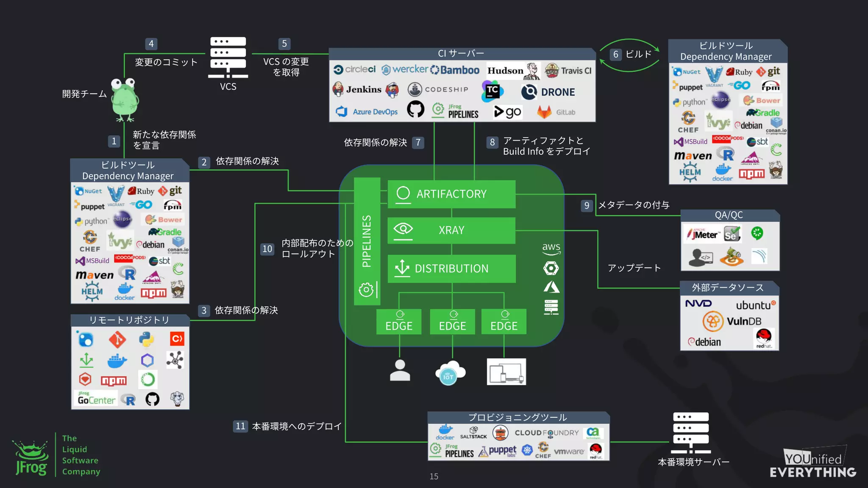Select the redhat logo in external data sources
This screenshot has height=488, width=868.
[765, 338]
